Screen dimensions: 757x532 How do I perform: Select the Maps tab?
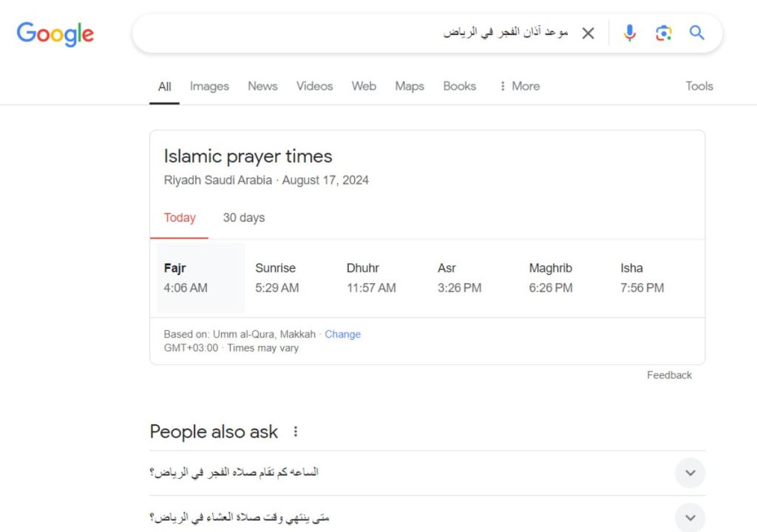coord(410,86)
